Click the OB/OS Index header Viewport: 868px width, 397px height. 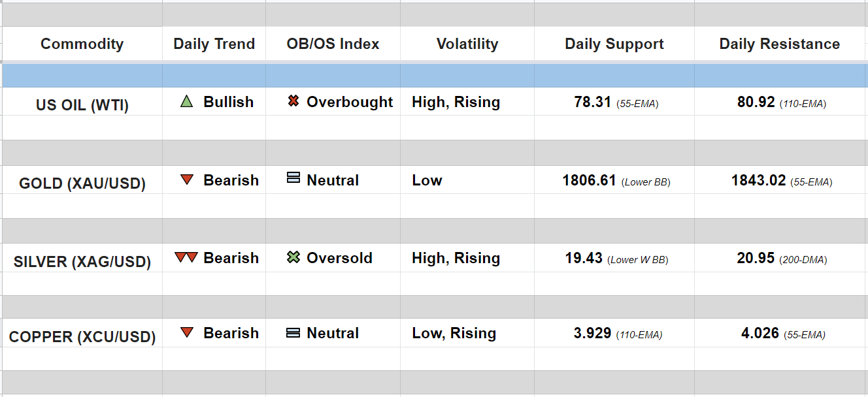pos(333,44)
